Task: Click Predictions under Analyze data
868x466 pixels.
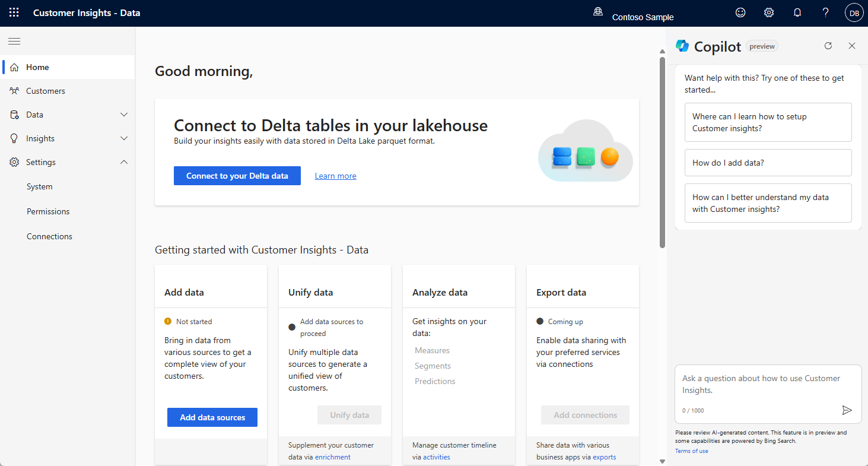Action: coord(435,381)
